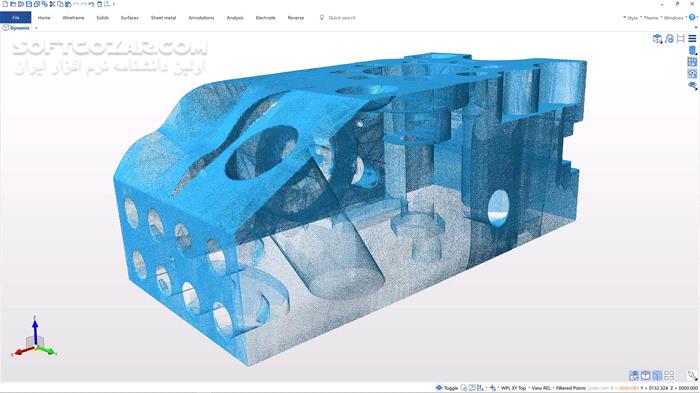Click the New document icon in quick access toolbar

(x=5, y=4)
